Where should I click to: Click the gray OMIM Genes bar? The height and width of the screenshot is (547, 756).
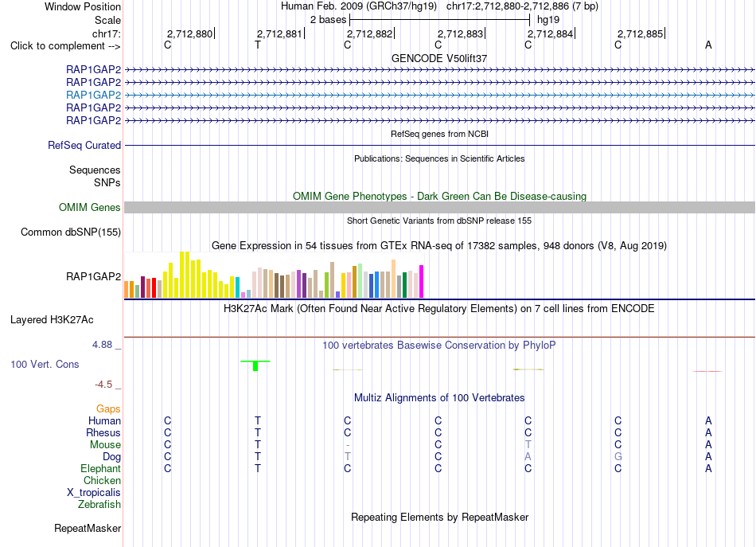439,208
